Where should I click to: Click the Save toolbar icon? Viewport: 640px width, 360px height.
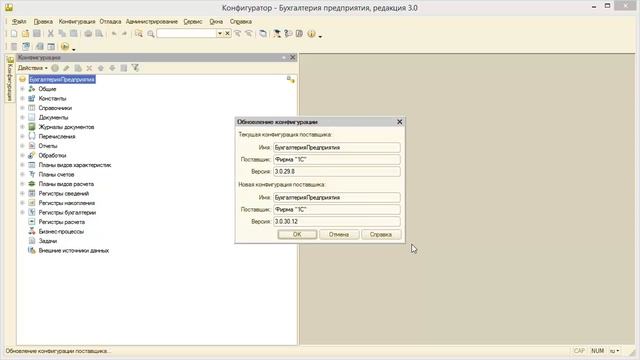coord(37,33)
